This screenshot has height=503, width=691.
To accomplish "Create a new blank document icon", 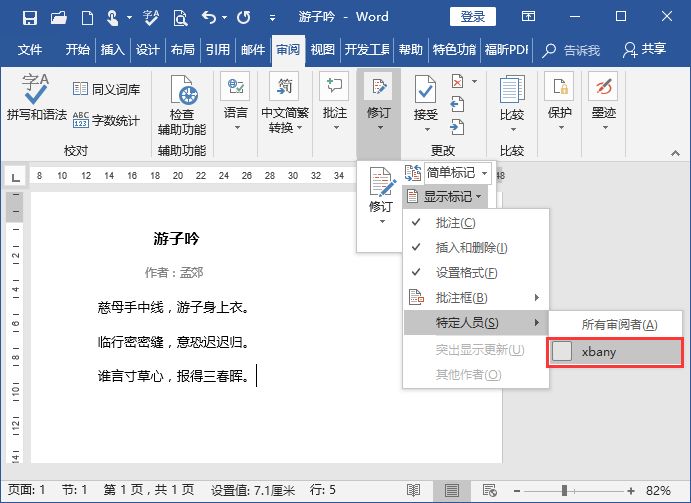I will tap(87, 18).
